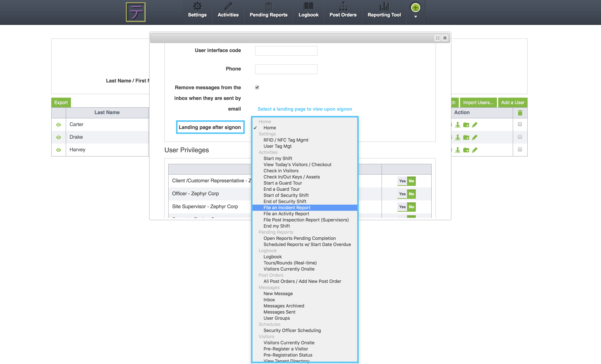Tick the selection checkbox for Drake's row
The height and width of the screenshot is (364, 601).
(x=520, y=137)
